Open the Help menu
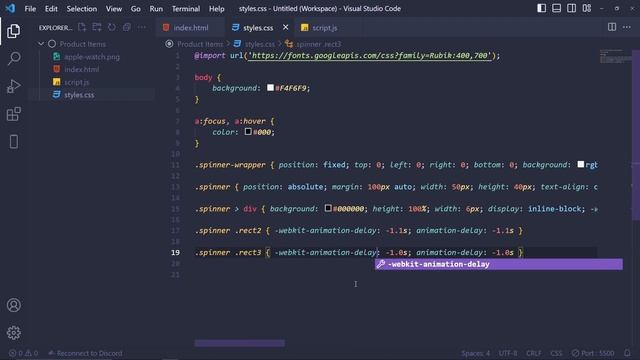The image size is (640, 360). point(217,9)
